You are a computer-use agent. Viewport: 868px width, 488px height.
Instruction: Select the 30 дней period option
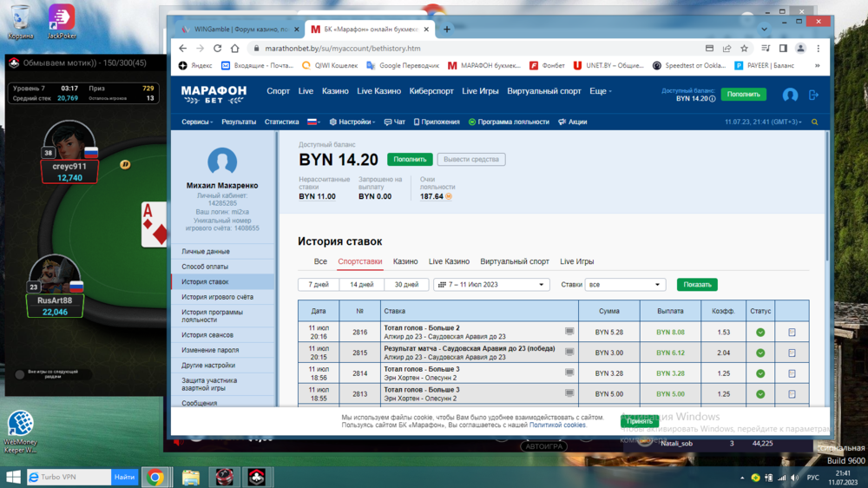click(406, 285)
